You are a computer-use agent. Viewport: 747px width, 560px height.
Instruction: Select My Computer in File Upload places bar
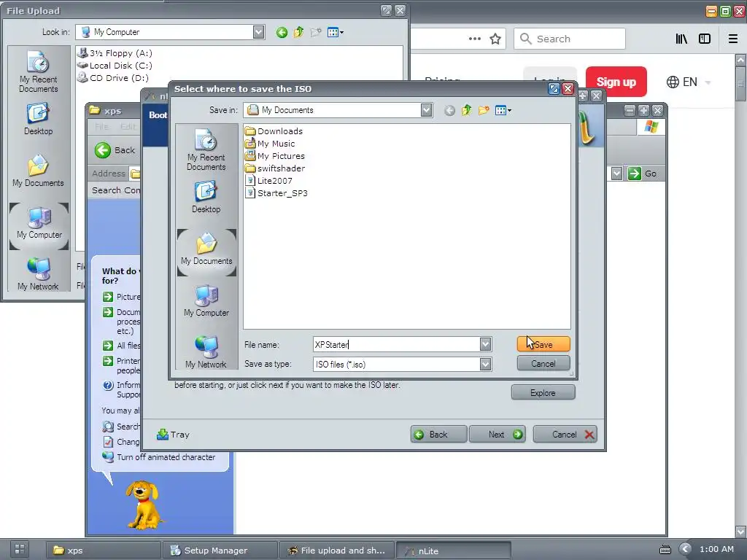39,226
